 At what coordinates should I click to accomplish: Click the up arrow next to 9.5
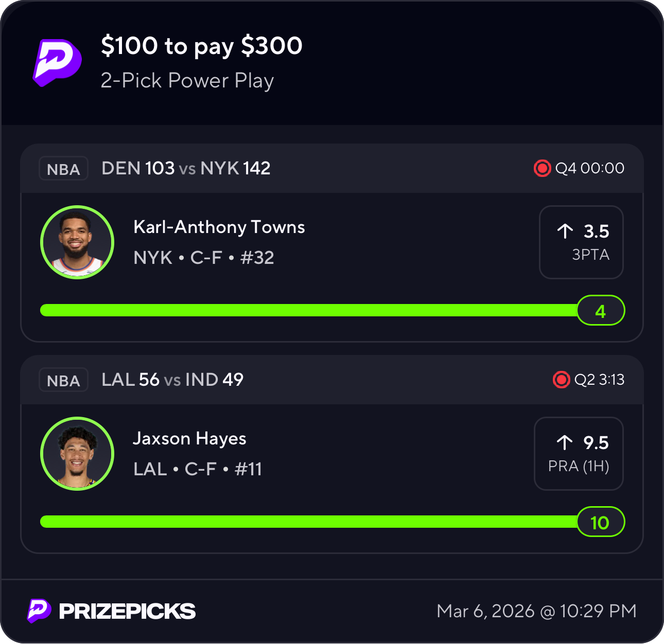[x=565, y=442]
